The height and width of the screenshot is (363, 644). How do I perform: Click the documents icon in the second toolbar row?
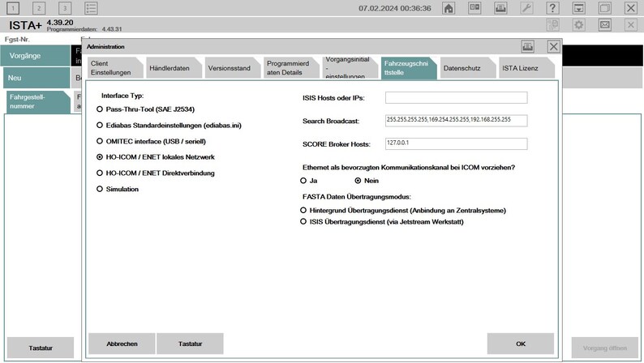click(553, 25)
